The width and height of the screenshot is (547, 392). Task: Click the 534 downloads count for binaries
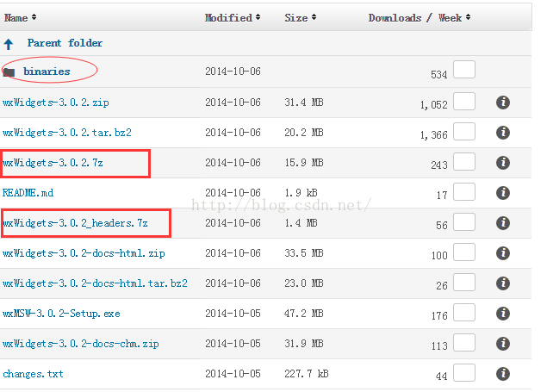(x=438, y=75)
